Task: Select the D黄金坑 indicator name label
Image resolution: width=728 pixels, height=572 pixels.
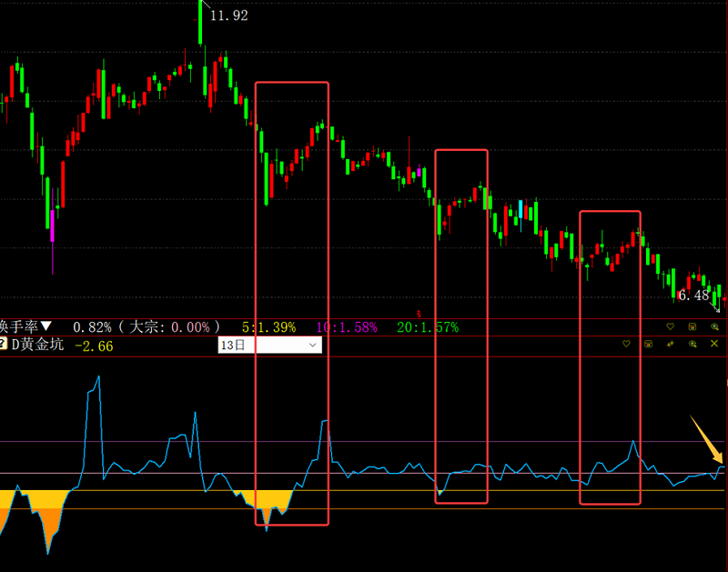Action: click(x=37, y=345)
